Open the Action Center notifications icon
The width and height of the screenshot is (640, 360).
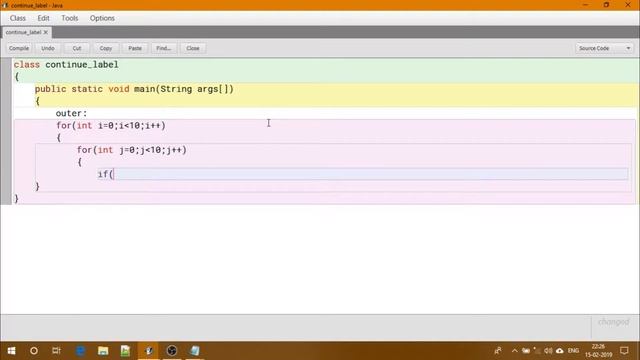tap(624, 351)
